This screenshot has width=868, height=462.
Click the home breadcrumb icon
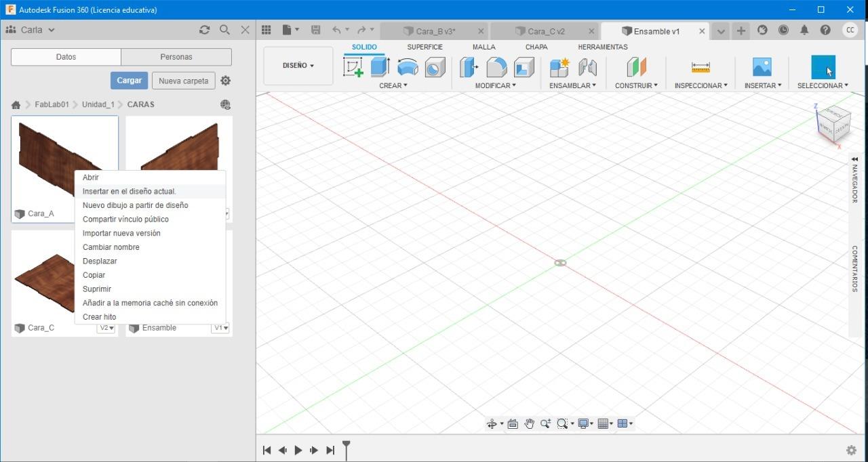(16, 105)
